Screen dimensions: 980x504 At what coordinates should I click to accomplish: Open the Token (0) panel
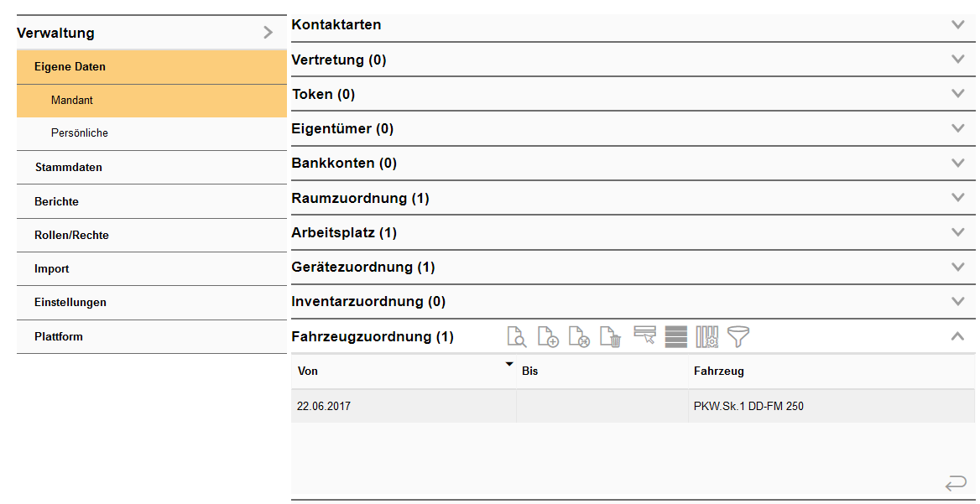click(x=957, y=94)
